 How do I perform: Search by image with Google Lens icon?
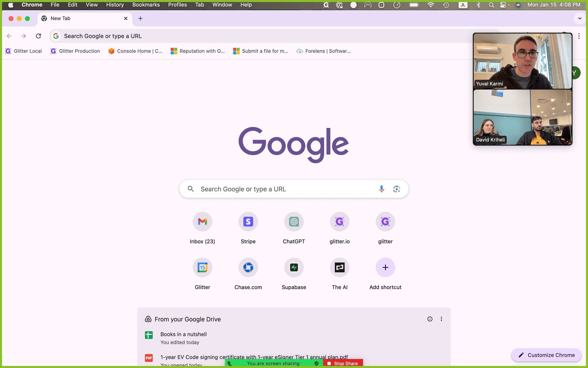click(x=396, y=189)
